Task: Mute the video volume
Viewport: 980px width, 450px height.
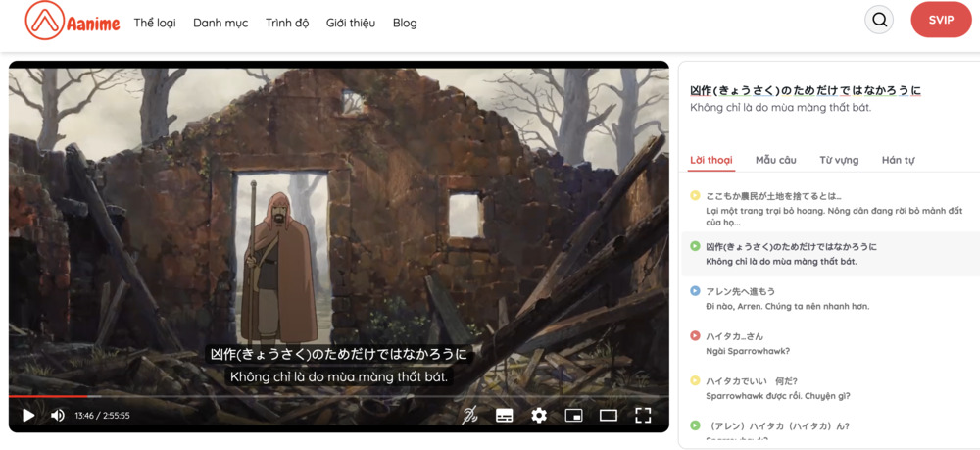Action: [58, 415]
